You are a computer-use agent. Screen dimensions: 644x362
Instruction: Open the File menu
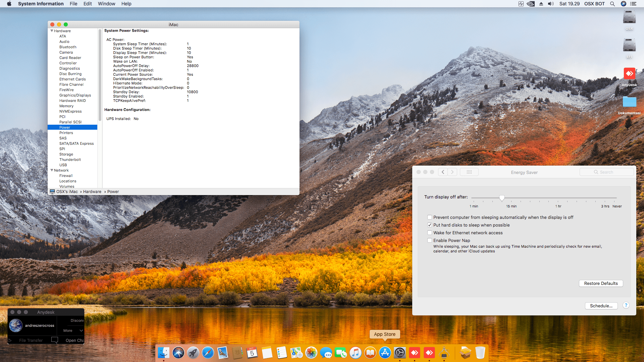(x=73, y=4)
